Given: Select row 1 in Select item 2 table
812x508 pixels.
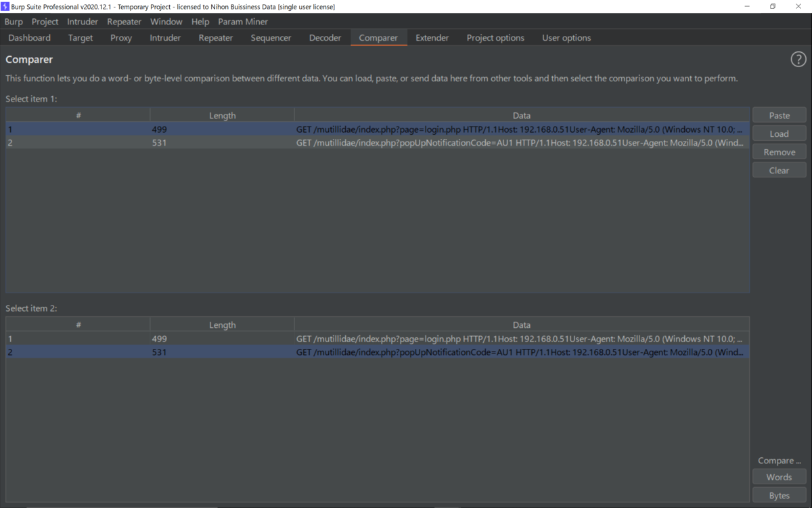Looking at the screenshot, I should [378, 339].
